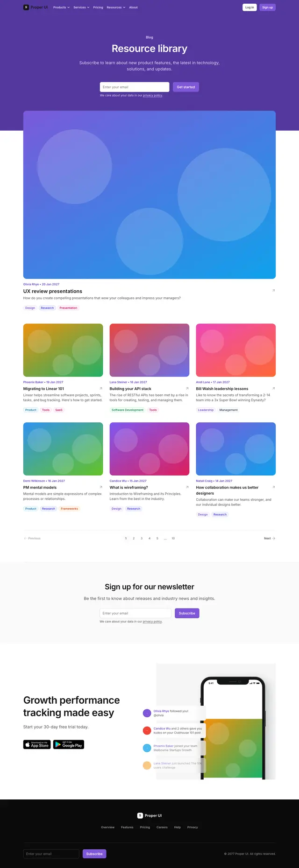Viewport: 299px width, 868px height.
Task: Expand the Services dropdown menu
Action: (81, 7)
